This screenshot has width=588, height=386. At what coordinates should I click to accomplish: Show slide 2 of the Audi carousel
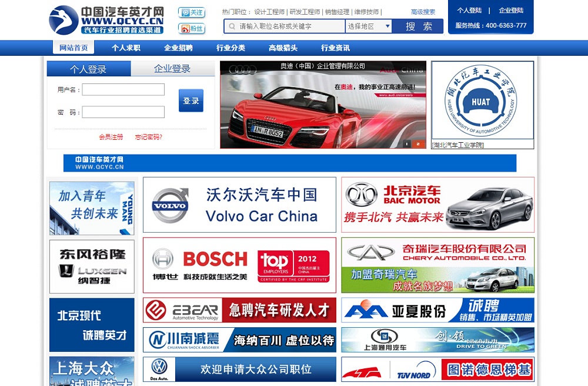(418, 144)
